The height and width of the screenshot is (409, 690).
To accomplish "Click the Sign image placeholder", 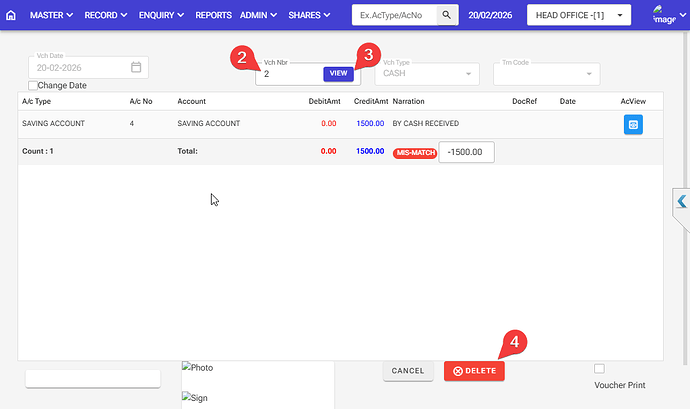I will [x=195, y=398].
